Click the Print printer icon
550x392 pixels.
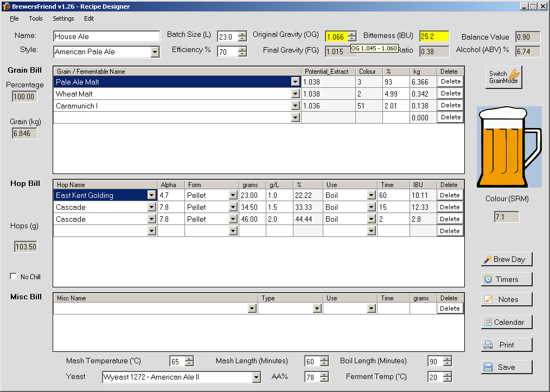pyautogui.click(x=488, y=345)
